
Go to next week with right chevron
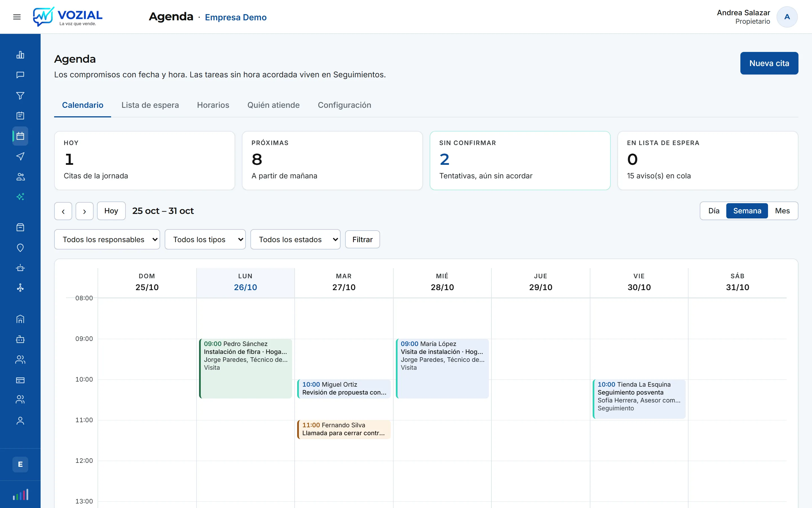[85, 211]
